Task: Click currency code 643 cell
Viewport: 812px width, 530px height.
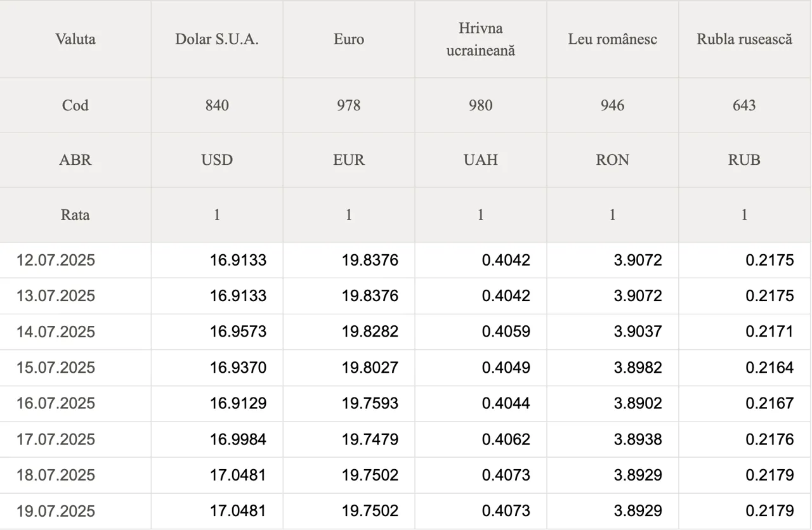Action: click(x=745, y=105)
